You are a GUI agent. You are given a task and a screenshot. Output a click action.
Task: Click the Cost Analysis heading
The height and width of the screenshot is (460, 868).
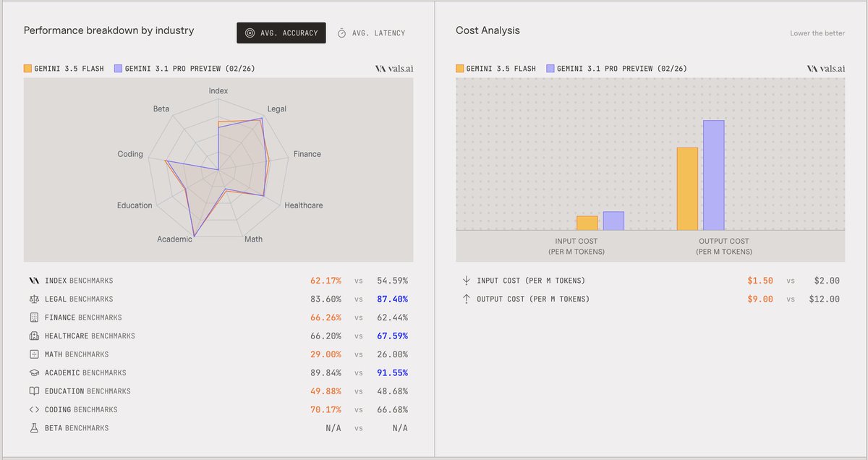488,31
